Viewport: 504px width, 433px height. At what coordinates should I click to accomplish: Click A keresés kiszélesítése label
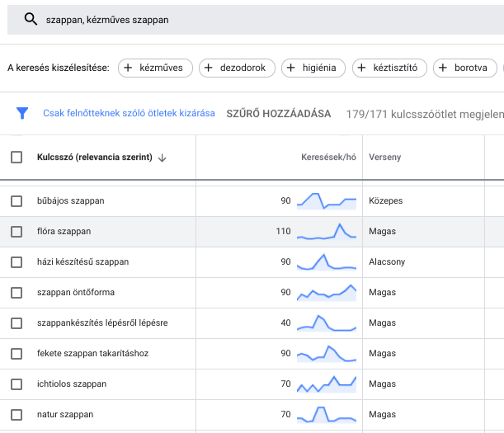pyautogui.click(x=59, y=68)
